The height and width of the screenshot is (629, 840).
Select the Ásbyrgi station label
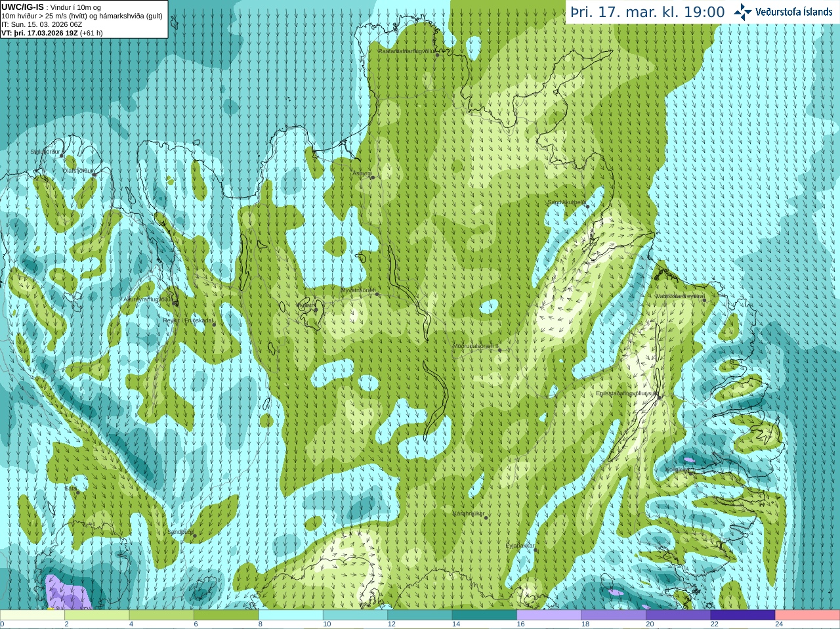(x=362, y=173)
